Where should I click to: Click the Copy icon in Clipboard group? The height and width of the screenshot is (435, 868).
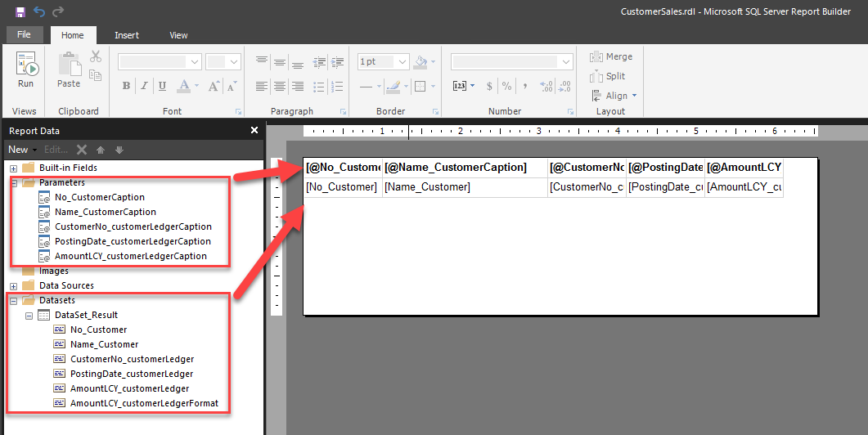(96, 75)
